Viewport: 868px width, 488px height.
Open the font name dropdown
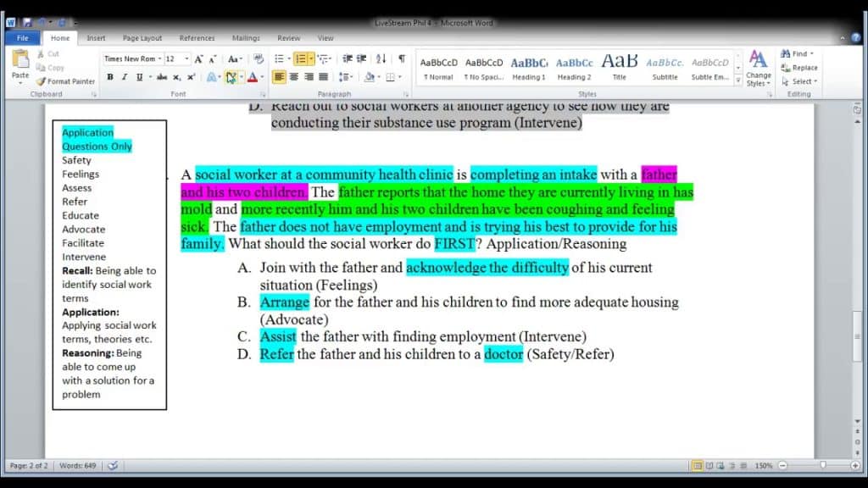160,58
